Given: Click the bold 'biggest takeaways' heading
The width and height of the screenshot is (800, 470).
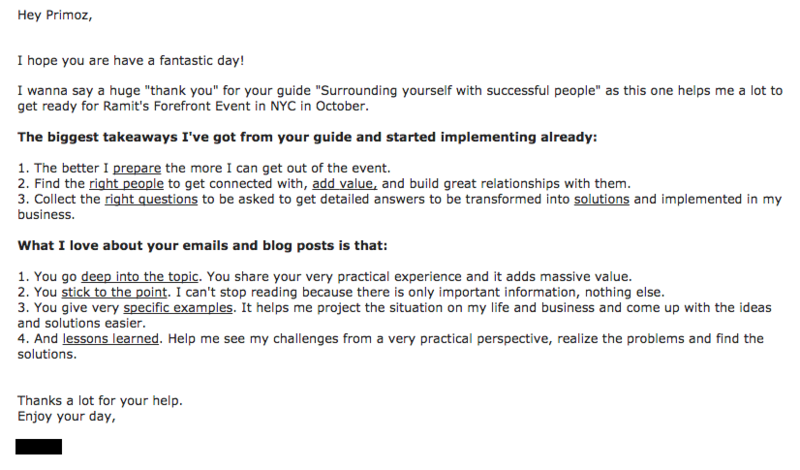Looking at the screenshot, I should tap(307, 137).
